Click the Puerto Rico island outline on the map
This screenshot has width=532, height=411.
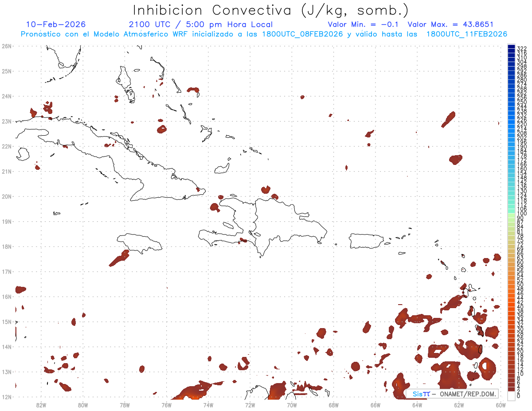tap(366, 241)
